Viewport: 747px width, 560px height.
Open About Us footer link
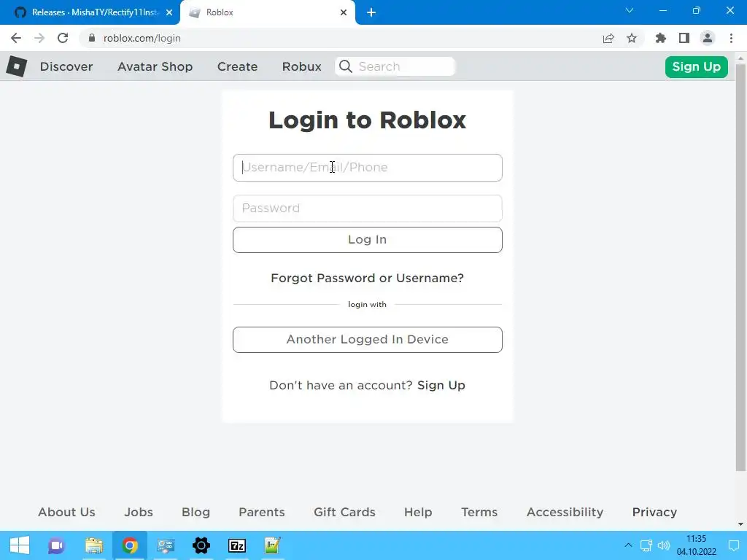[66, 512]
